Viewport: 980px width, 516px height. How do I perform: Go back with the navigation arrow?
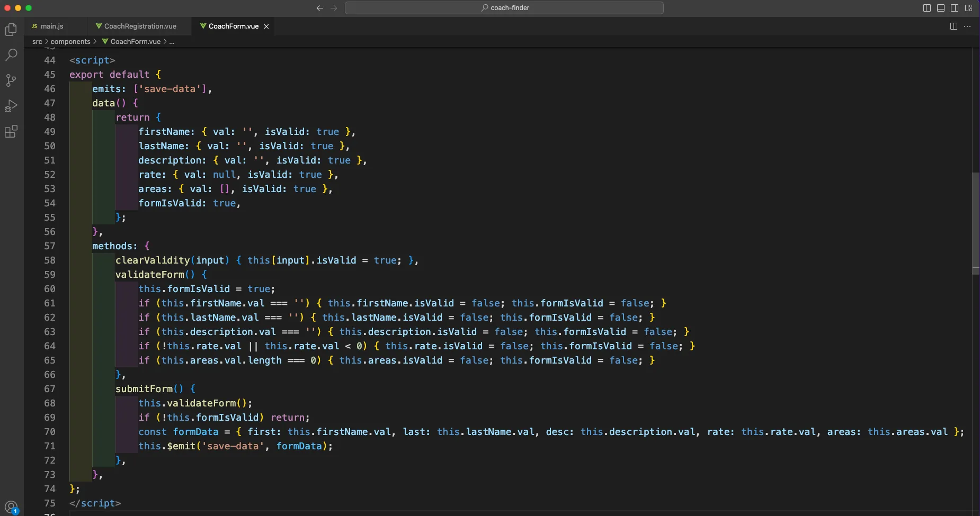(320, 8)
